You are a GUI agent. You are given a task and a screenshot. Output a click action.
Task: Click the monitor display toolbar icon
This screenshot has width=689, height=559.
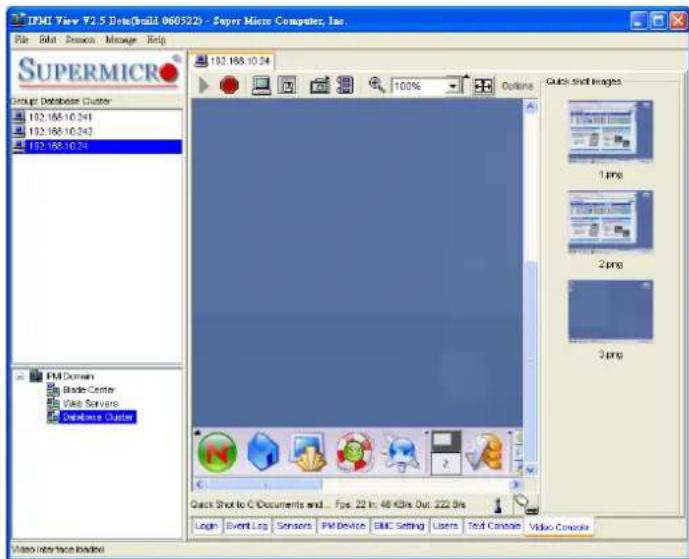click(261, 85)
